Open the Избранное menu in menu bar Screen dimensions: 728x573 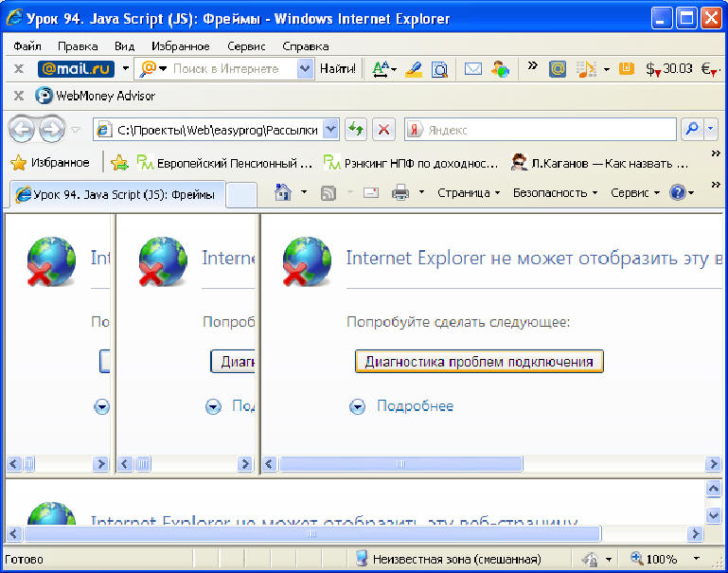[x=180, y=46]
